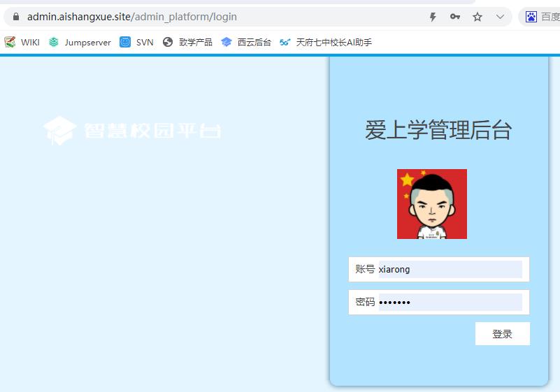Open the WIKI bookmark

[x=22, y=42]
